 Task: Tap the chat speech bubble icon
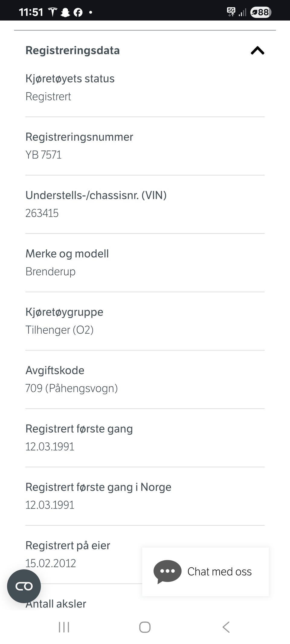167,571
